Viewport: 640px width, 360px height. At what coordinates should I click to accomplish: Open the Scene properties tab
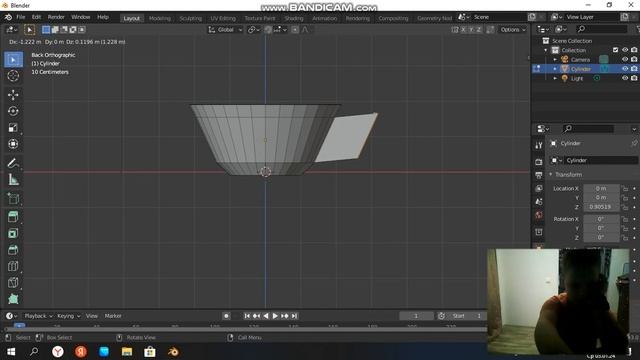click(x=539, y=202)
